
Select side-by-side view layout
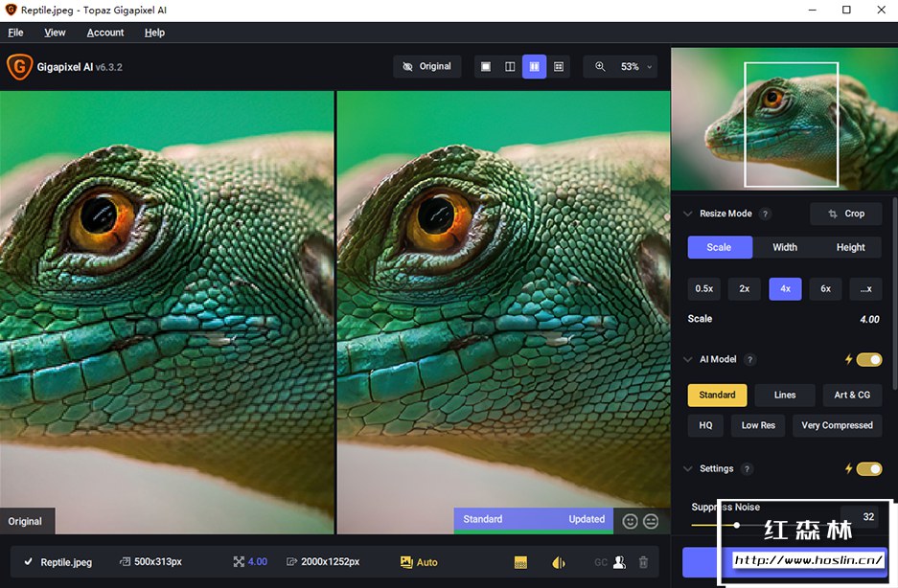click(x=534, y=66)
